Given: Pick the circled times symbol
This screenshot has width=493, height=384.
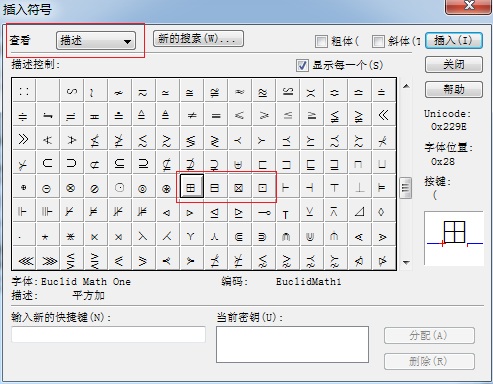Looking at the screenshot, I should 71,187.
